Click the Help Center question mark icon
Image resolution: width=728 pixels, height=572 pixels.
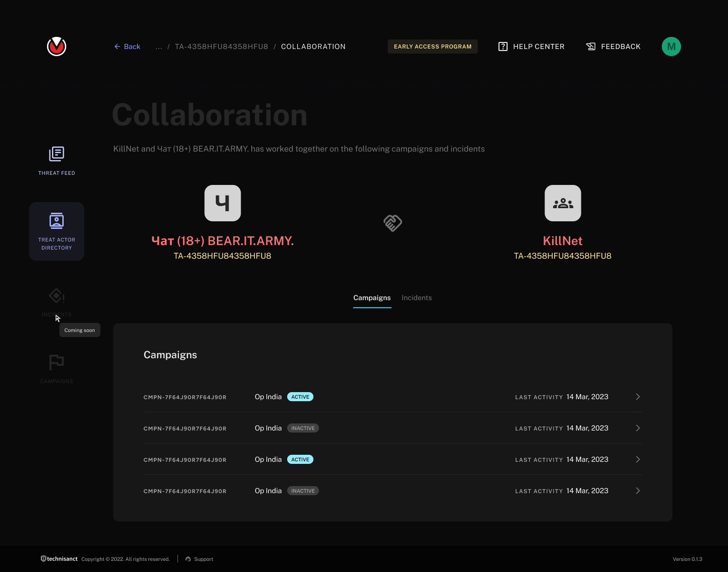[x=503, y=46]
